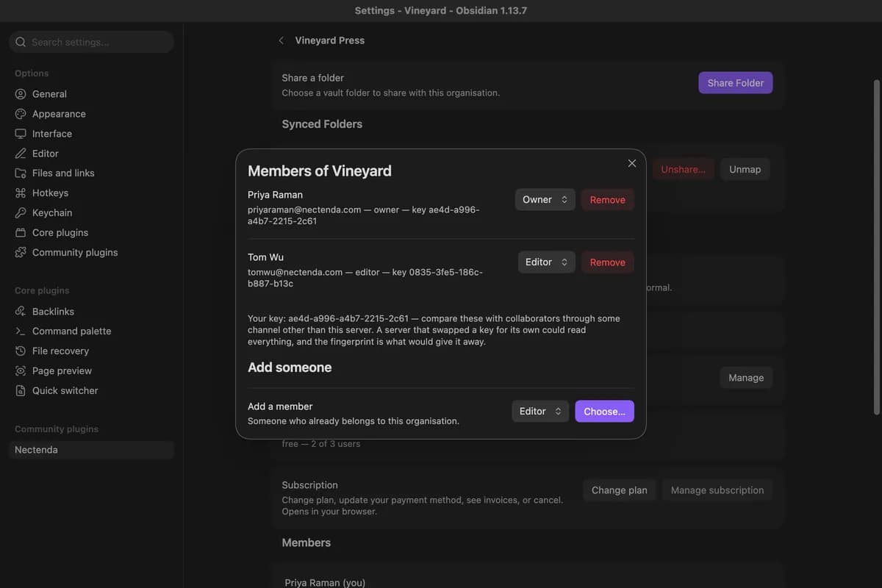This screenshot has width=882, height=588.
Task: Open Tom Wu's Editor role dropdown
Action: (x=546, y=262)
